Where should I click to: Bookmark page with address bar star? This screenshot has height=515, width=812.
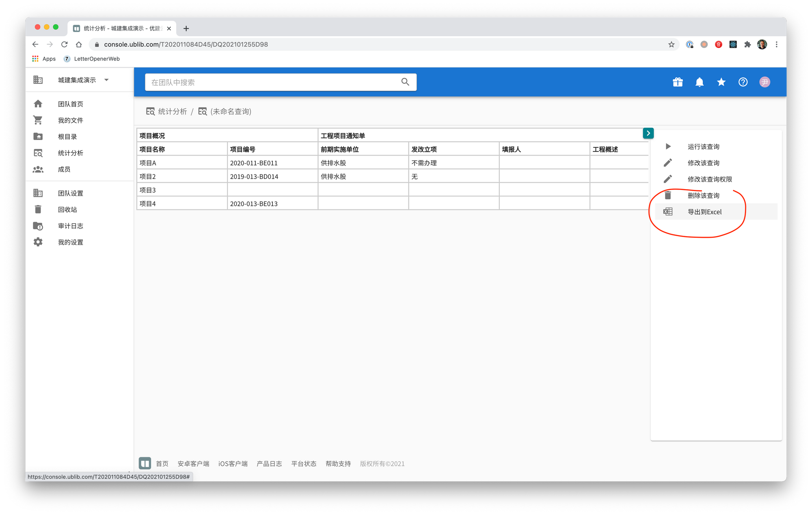[x=671, y=45]
